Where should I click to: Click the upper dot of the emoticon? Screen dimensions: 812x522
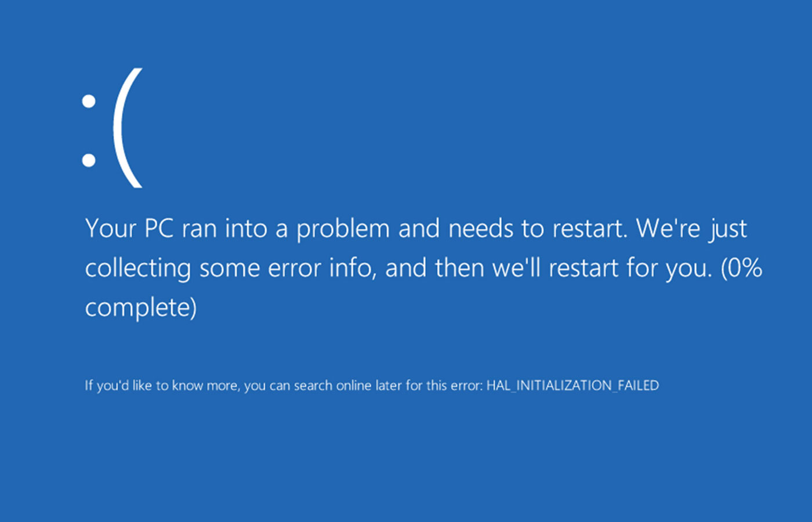point(89,101)
